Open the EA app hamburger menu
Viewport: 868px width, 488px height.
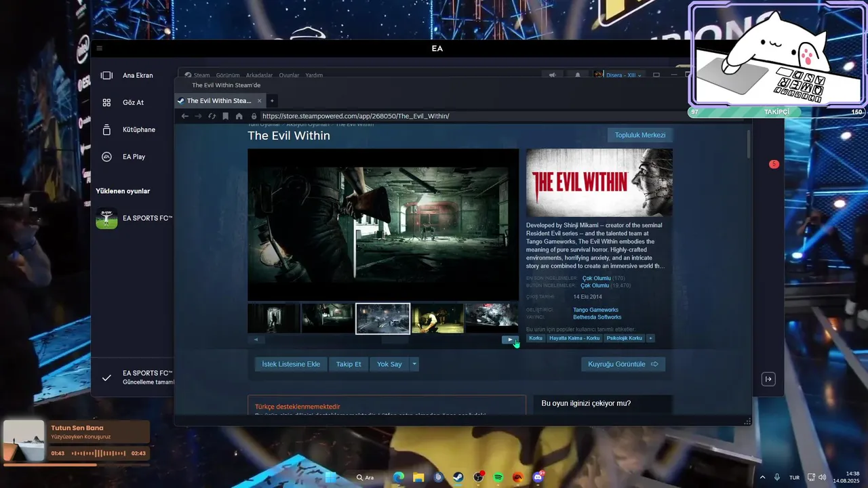(100, 48)
